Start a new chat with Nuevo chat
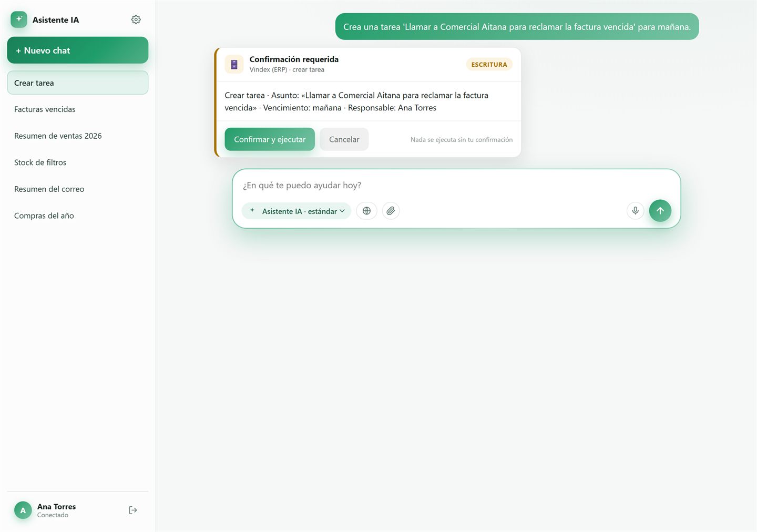The width and height of the screenshot is (757, 532). [x=78, y=50]
